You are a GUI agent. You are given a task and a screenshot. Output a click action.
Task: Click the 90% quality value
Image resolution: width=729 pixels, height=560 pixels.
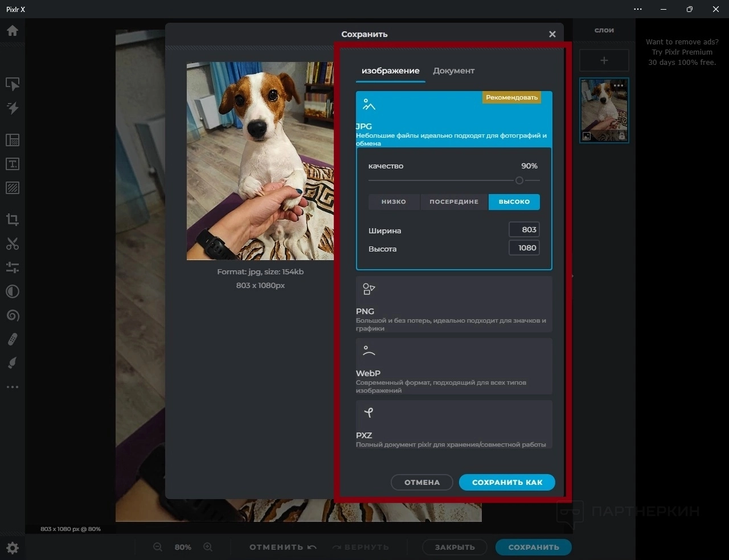(x=530, y=166)
